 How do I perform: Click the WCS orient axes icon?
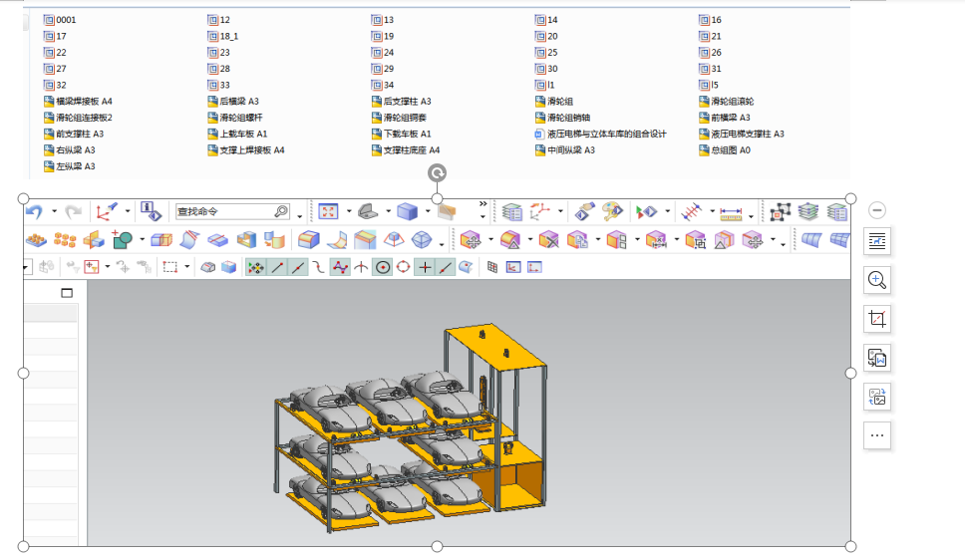pos(107,211)
